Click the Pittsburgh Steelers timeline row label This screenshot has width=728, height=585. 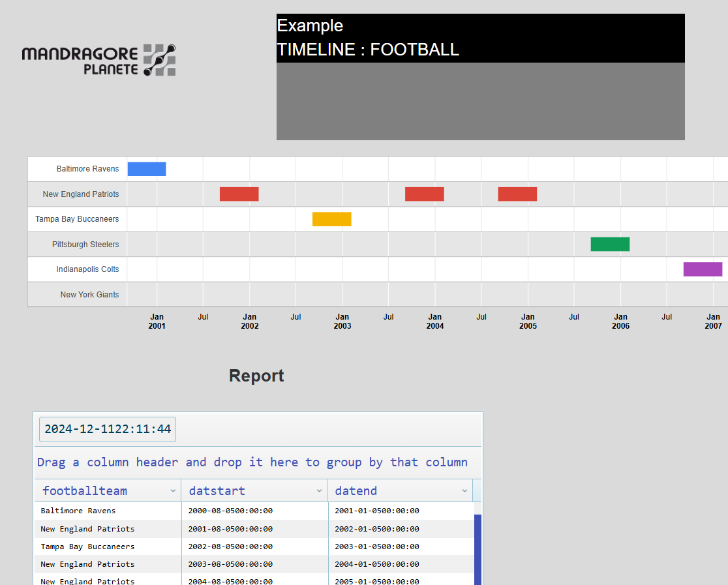[x=85, y=244]
